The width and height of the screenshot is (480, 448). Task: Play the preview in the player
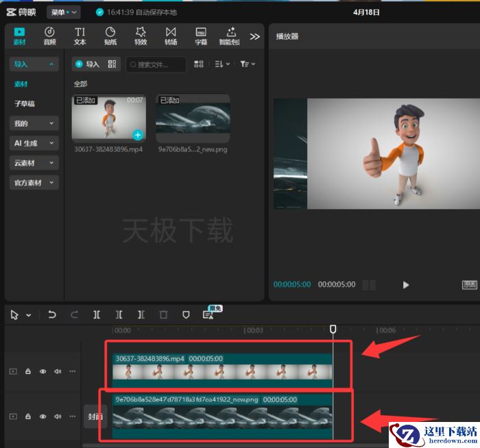point(406,285)
